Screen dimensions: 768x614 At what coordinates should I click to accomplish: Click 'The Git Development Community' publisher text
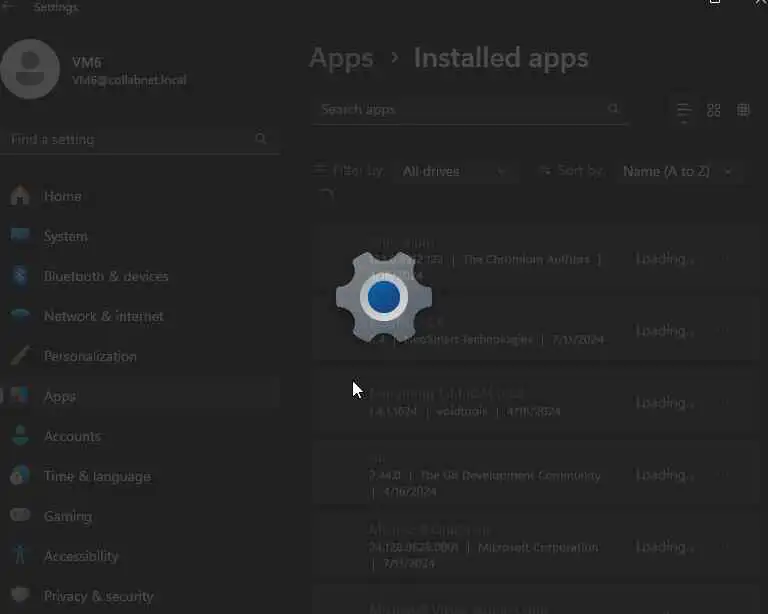[x=510, y=475]
